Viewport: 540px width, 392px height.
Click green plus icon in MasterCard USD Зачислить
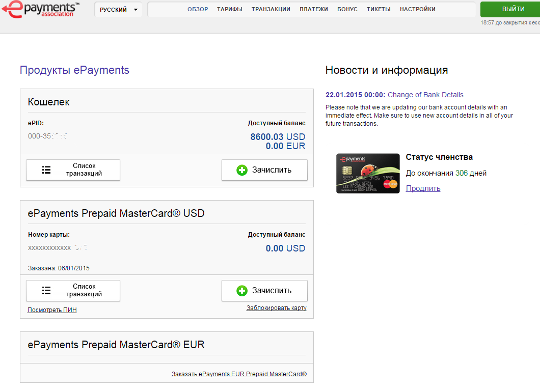(x=242, y=291)
